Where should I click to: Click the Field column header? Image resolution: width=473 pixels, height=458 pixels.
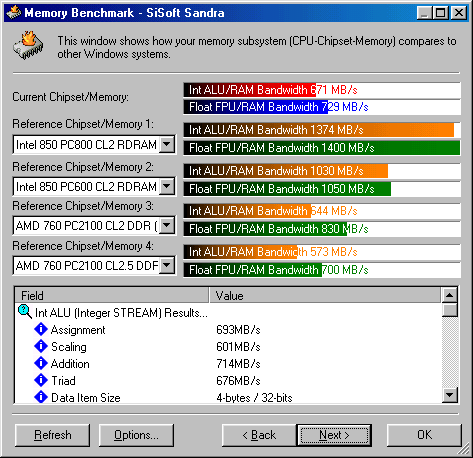pyautogui.click(x=112, y=296)
